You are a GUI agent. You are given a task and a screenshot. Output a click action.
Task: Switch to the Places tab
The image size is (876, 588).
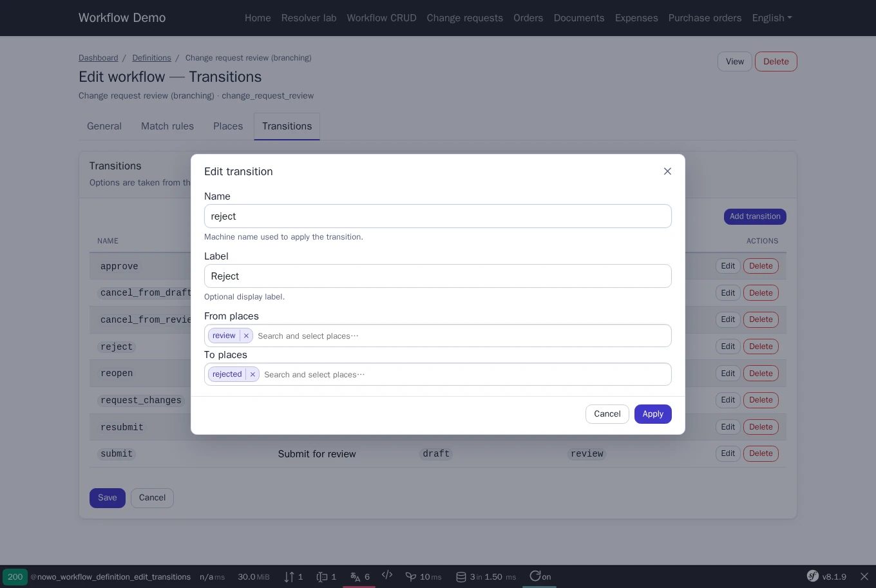coord(228,126)
